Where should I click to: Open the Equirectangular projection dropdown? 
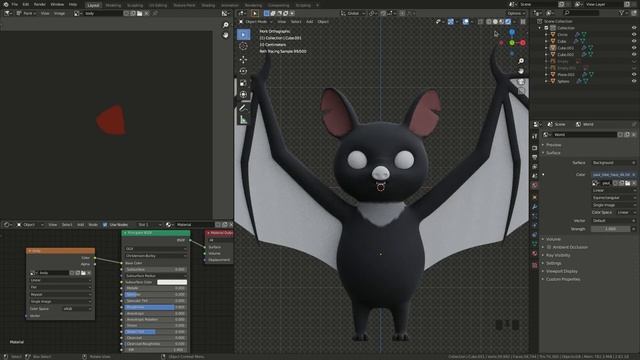point(613,198)
